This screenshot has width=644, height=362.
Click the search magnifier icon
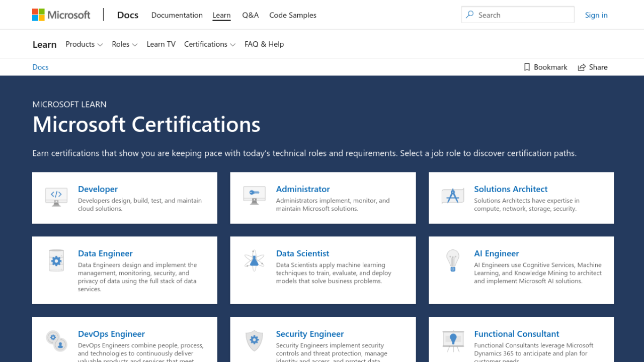click(470, 15)
